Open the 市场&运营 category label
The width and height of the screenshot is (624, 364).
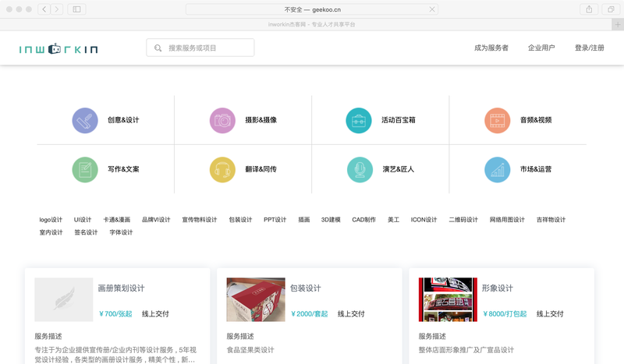[536, 169]
